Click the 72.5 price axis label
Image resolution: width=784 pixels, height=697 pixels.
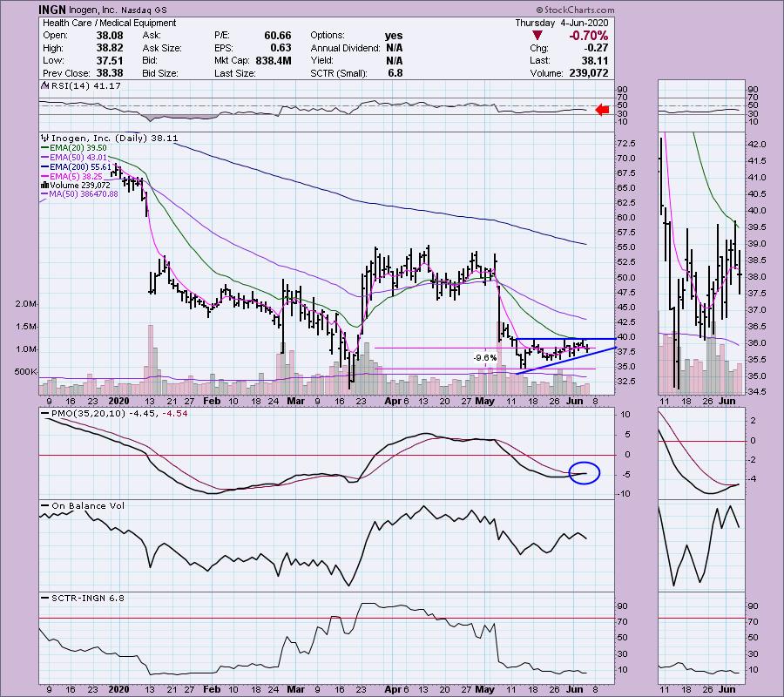626,144
